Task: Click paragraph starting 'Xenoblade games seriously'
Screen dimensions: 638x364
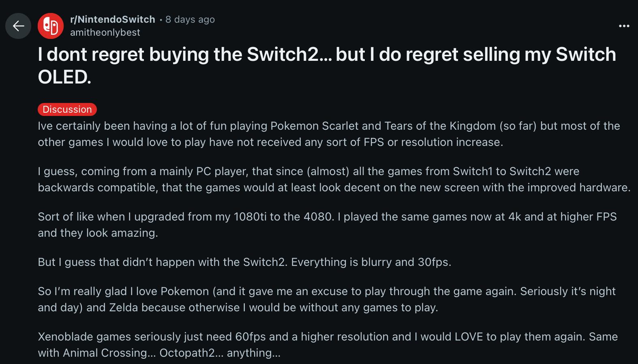Action: 328,345
